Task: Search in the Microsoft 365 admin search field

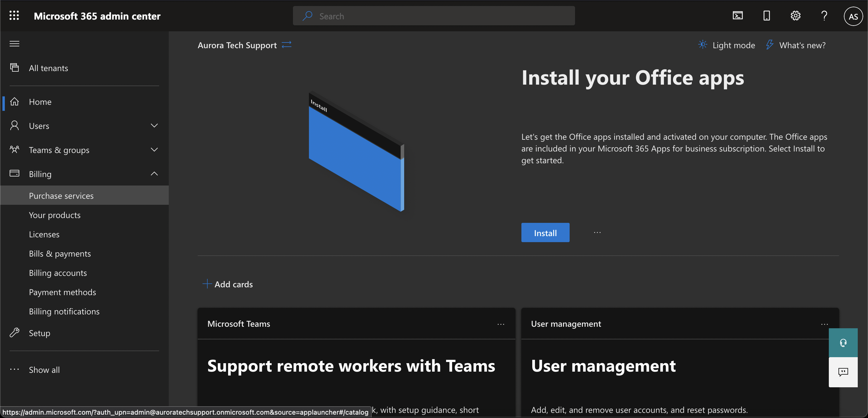Action: 433,15
